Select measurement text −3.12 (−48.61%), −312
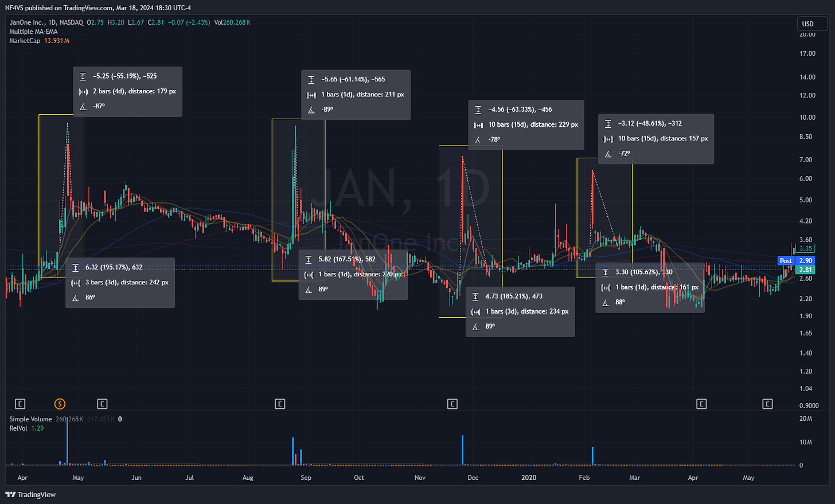835x504 pixels. (650, 123)
